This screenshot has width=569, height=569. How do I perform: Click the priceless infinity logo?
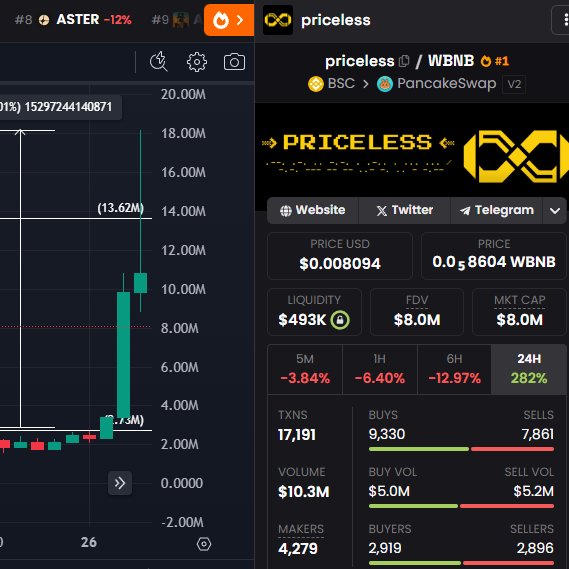[278, 20]
